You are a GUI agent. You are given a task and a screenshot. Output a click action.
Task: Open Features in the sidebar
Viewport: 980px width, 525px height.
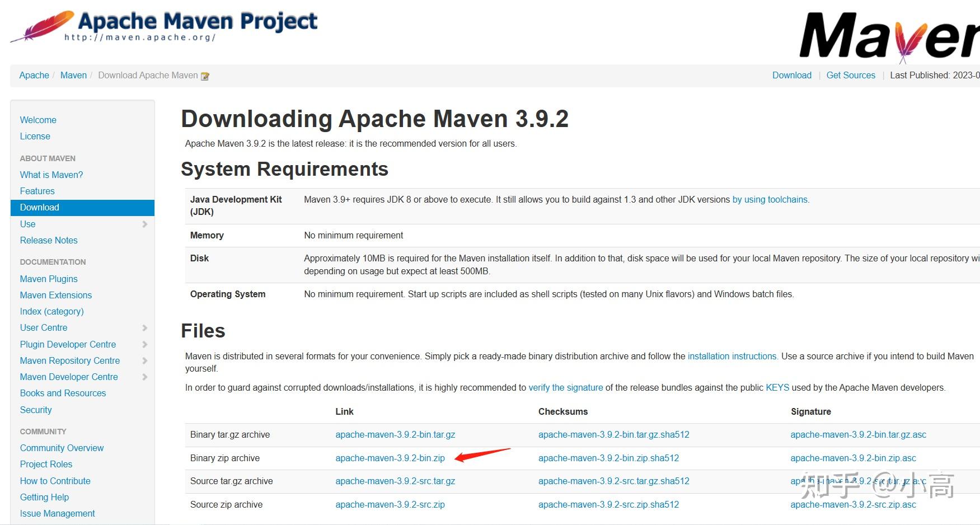(x=37, y=191)
